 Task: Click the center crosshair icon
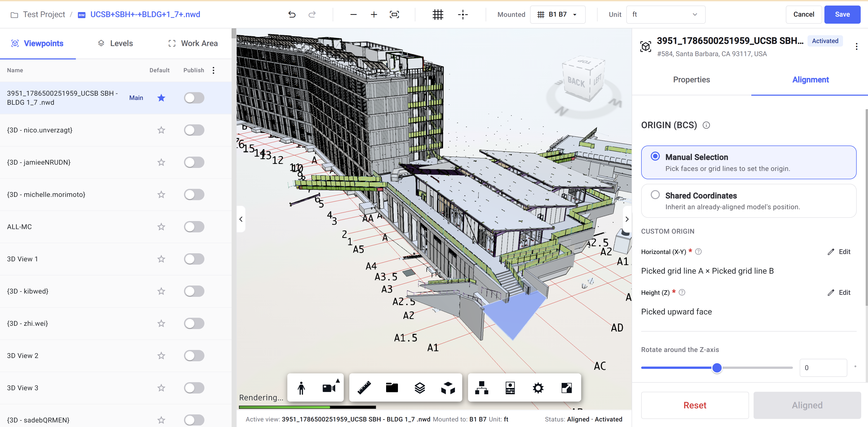coord(463,14)
